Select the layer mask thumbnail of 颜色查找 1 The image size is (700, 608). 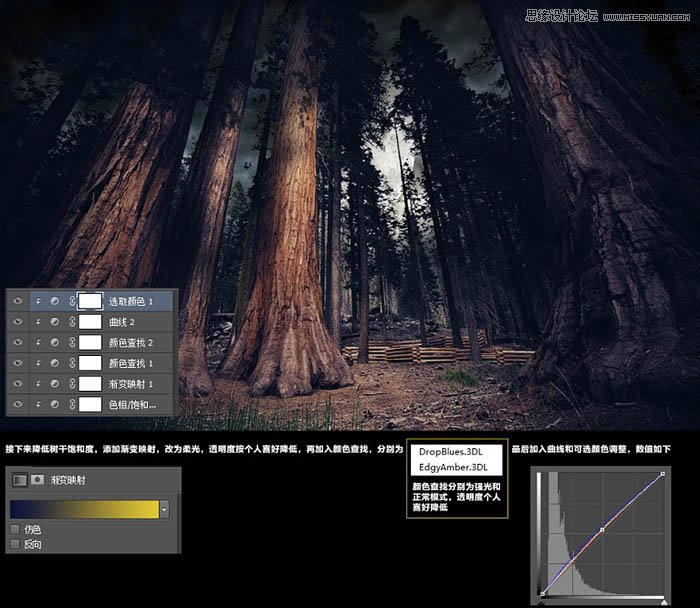pyautogui.click(x=90, y=363)
